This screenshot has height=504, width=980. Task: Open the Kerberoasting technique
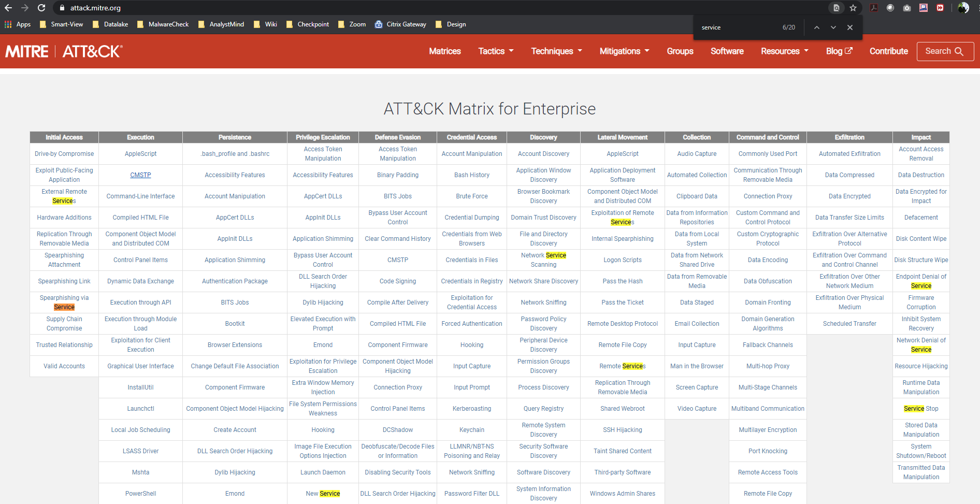(472, 409)
